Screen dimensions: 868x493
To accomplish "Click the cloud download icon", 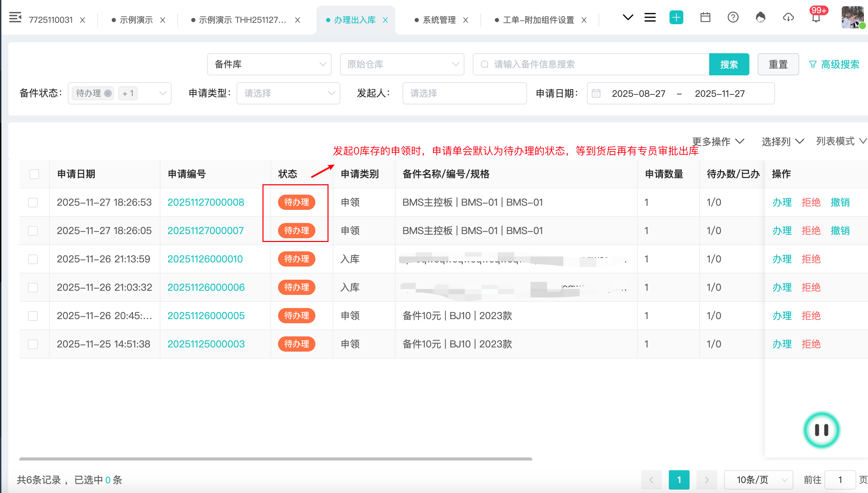I will [x=788, y=17].
